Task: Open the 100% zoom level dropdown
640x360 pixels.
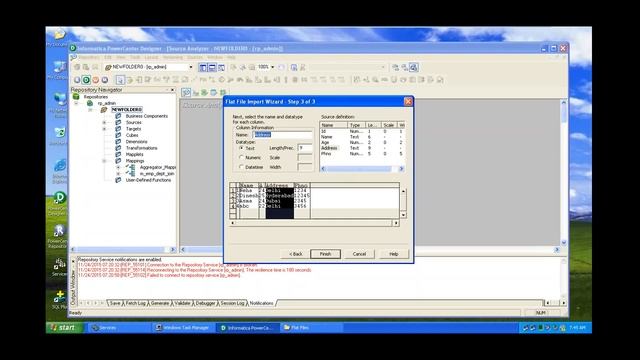Action: coord(273,67)
